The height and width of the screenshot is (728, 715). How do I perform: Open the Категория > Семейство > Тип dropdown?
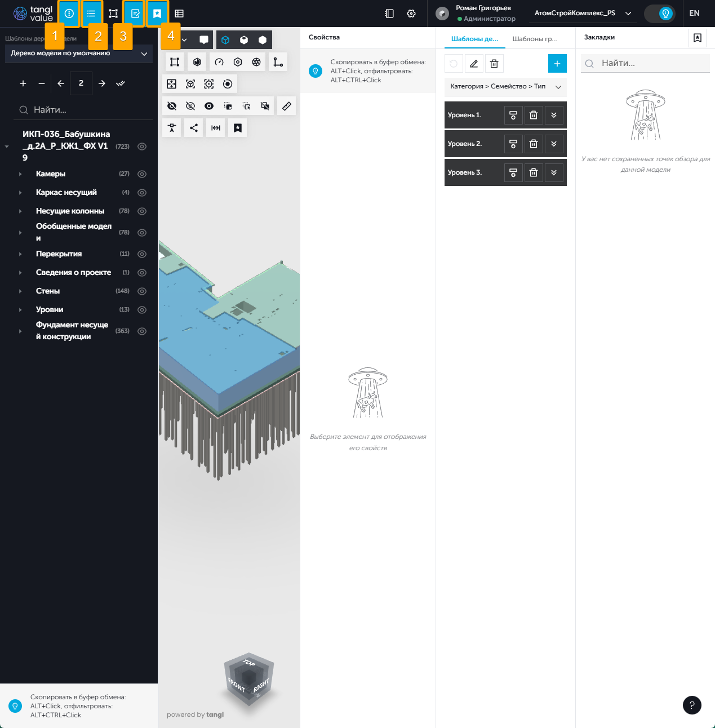coord(505,87)
